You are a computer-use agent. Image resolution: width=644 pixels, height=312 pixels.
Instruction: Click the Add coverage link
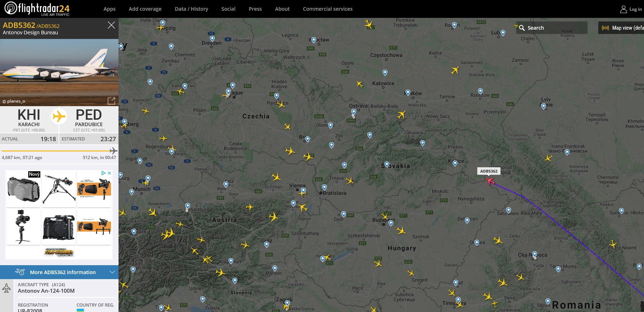click(145, 9)
